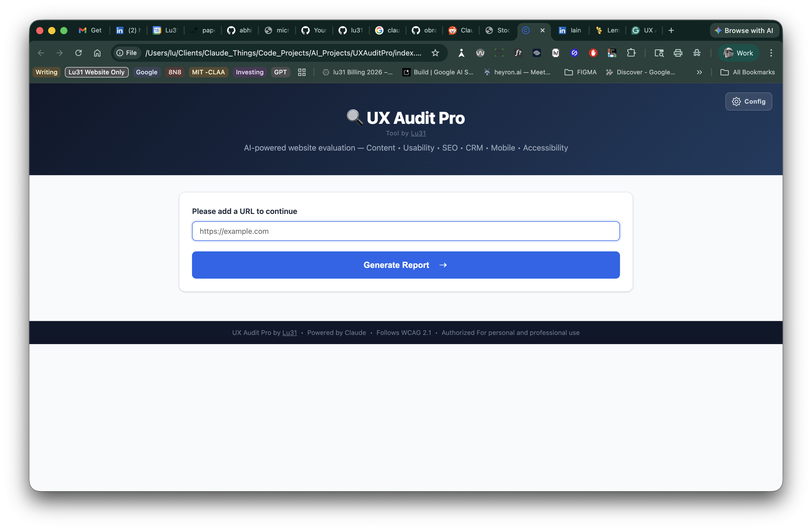The width and height of the screenshot is (812, 530).
Task: Bookmark this page with the star icon
Action: point(435,53)
